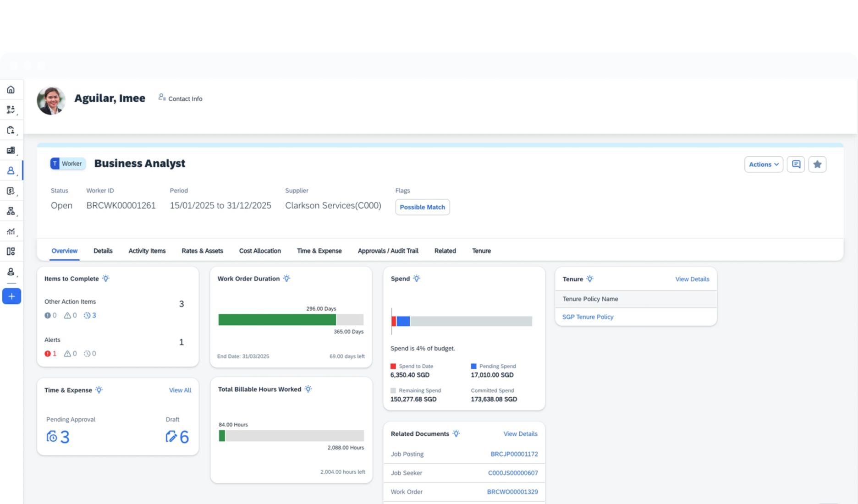Click the Pending Approval clock icon

(x=52, y=437)
